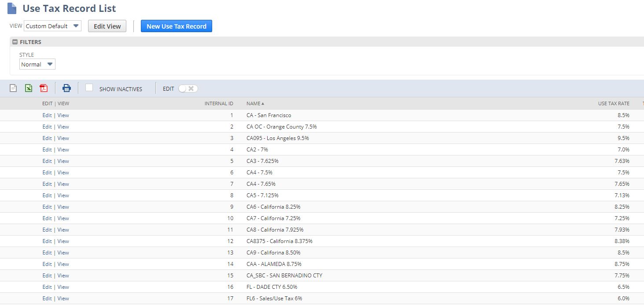The width and height of the screenshot is (644, 306).
Task: Toggle the inline Edit switch
Action: [x=188, y=88]
